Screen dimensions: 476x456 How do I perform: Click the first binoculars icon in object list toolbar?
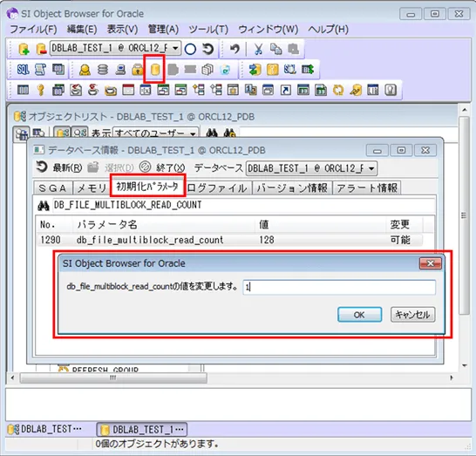click(x=212, y=133)
